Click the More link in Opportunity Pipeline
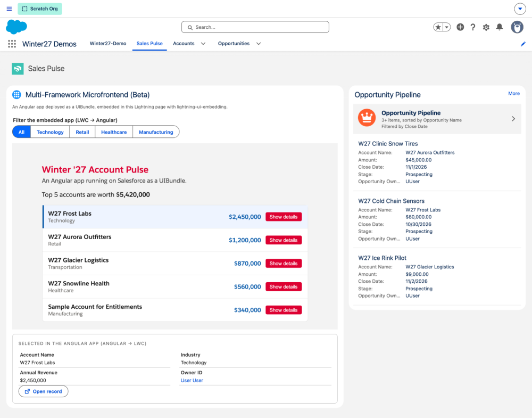532x418 pixels. (x=514, y=93)
